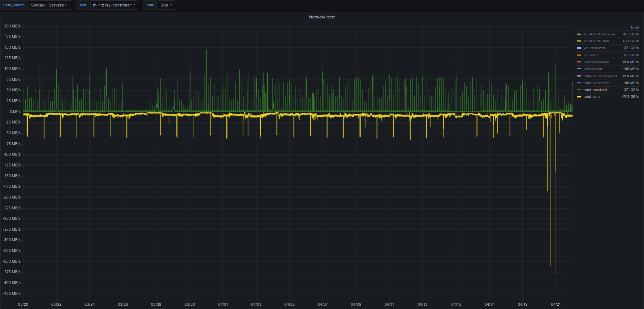The width and height of the screenshot is (644, 309).
Task: Open the 30s time interval dropdown
Action: tap(166, 5)
